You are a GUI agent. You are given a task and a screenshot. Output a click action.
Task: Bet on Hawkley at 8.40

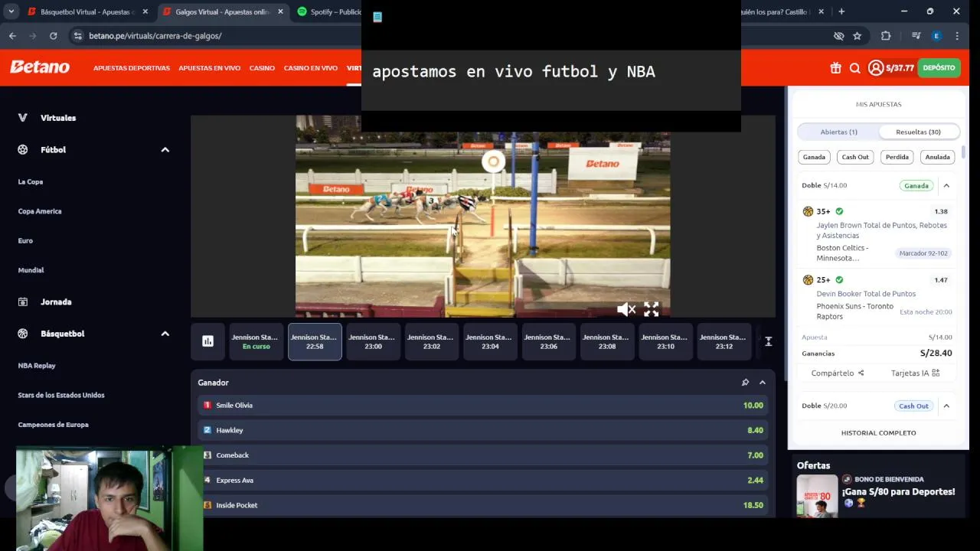[482, 430]
